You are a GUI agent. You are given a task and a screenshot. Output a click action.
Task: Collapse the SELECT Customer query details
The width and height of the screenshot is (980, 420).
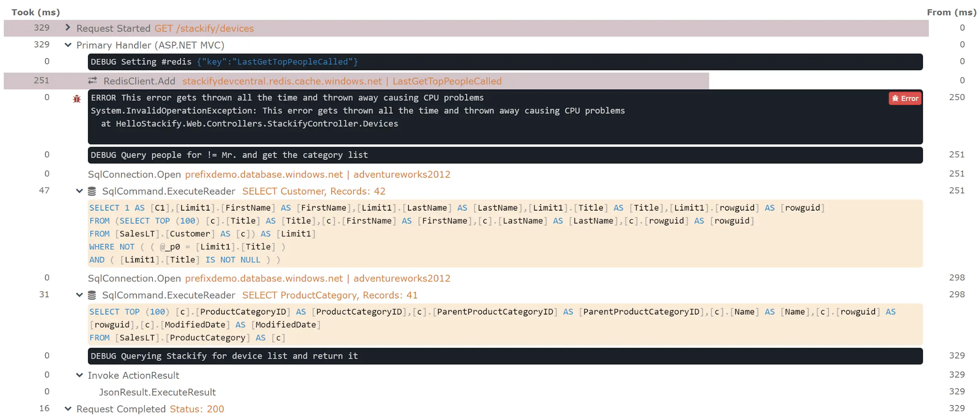[80, 191]
